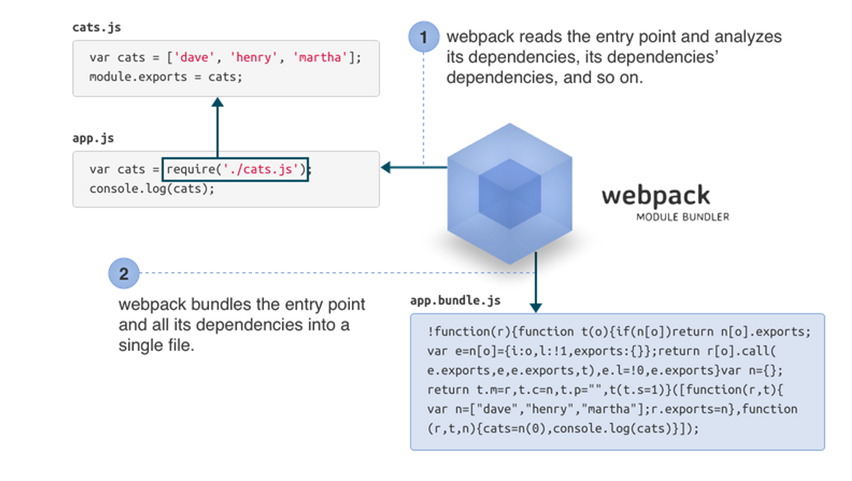The image size is (852, 481).
Task: Click the 'webpack' wordmark text
Action: point(656,195)
